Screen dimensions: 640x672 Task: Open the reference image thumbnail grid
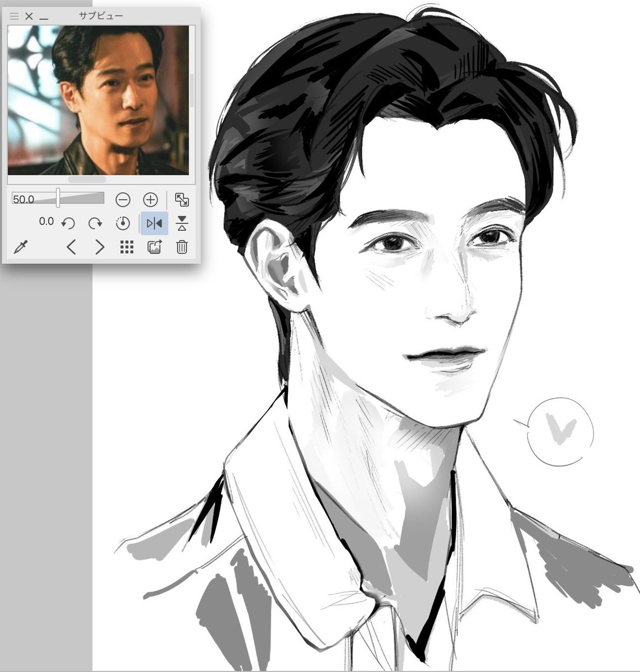127,247
